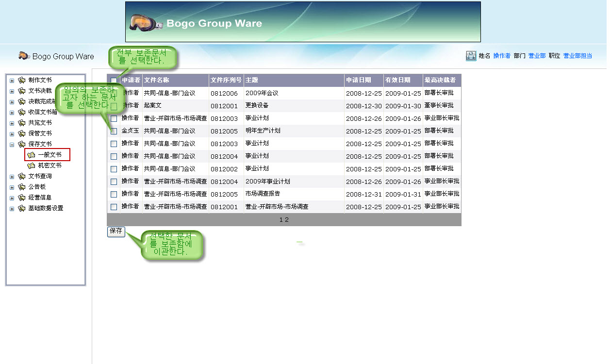
Task: Click the Bogo Group Ware banner image
Action: [x=303, y=22]
